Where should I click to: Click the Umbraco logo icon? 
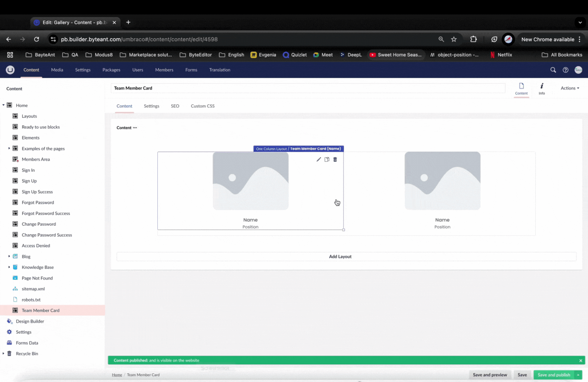click(10, 70)
